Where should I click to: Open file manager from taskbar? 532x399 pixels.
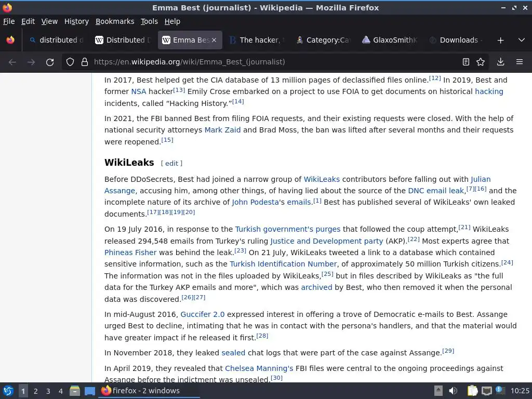75,391
